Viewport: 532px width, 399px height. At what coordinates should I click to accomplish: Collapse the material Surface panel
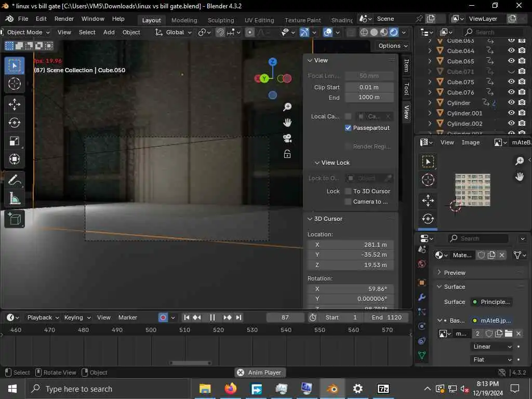[x=439, y=287]
